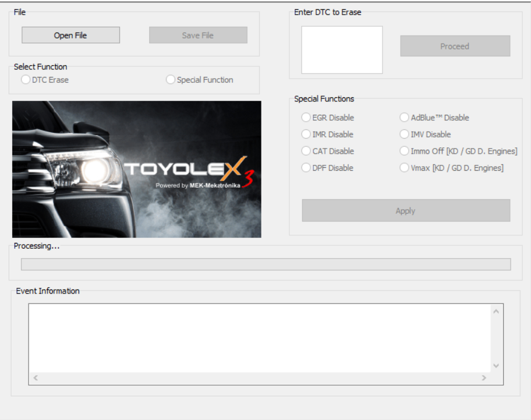Enable AdBlue Disable
531x420 pixels.
pos(404,117)
